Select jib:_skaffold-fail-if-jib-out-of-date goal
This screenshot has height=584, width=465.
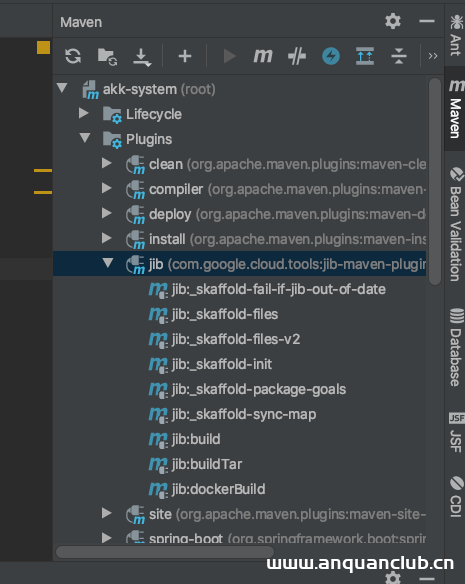(240, 289)
